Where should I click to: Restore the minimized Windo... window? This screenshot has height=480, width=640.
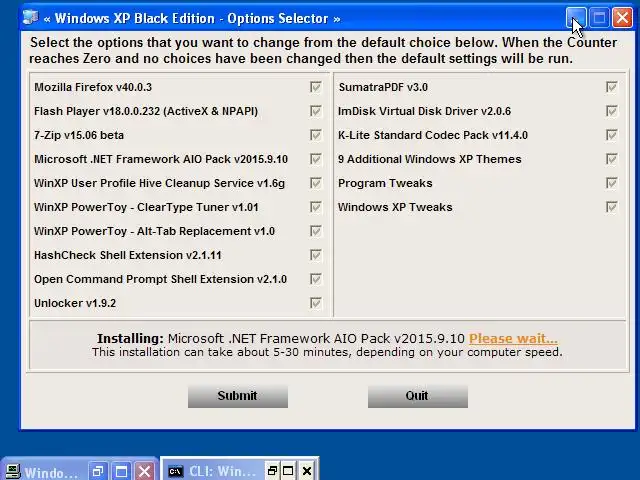click(98, 472)
